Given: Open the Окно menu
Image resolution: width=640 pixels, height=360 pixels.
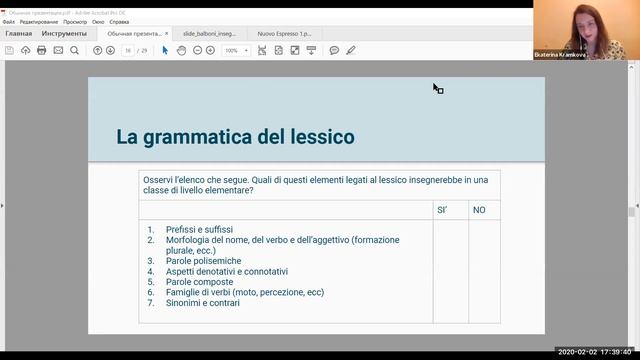Looking at the screenshot, I should click(98, 22).
